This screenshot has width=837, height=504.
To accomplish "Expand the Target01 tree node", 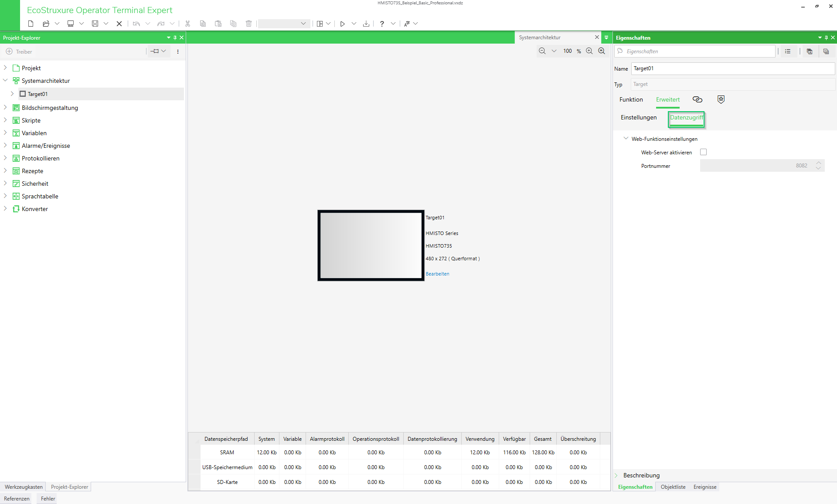I will (x=12, y=94).
